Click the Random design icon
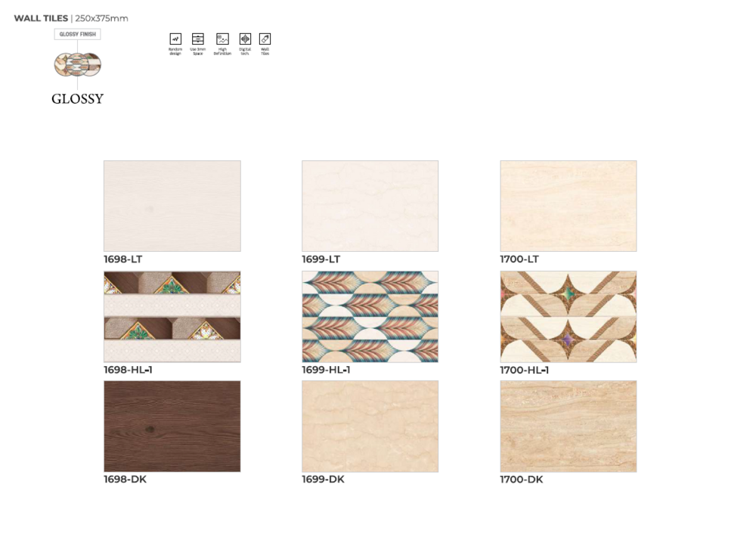756x534 pixels. [x=175, y=39]
